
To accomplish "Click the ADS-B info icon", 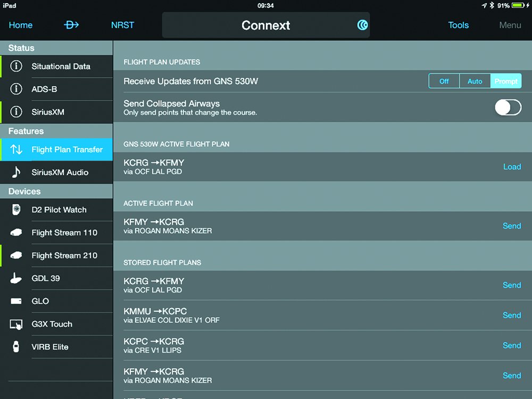I will 16,89.
